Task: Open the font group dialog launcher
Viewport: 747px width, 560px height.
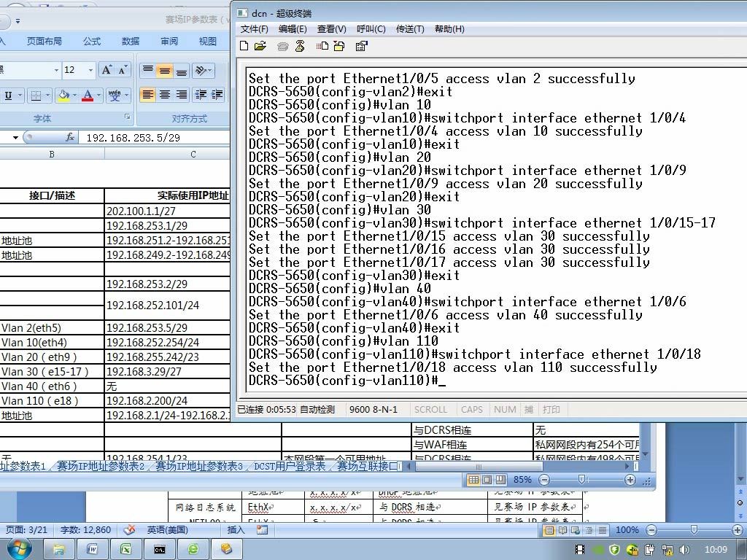Action: (x=127, y=116)
